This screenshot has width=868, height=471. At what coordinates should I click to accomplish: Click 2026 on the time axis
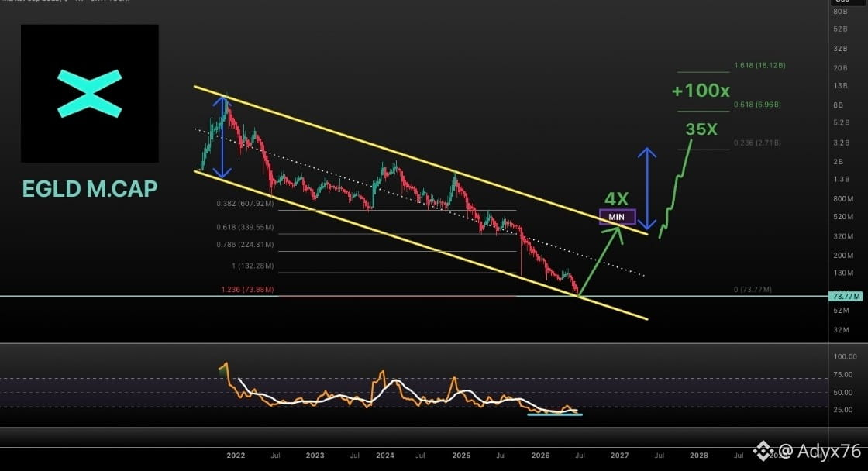540,455
